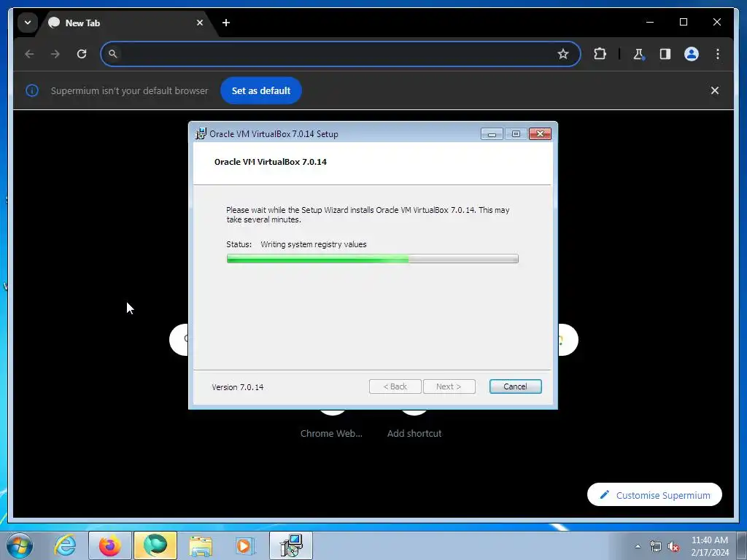
Task: Launch Internet Explorer from the taskbar
Action: (x=65, y=545)
